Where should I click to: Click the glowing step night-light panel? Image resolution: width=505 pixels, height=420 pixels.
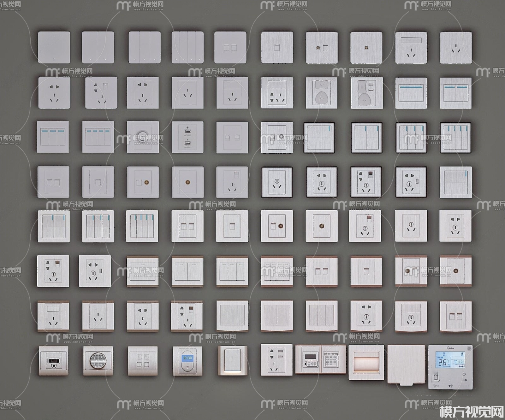click(x=366, y=362)
